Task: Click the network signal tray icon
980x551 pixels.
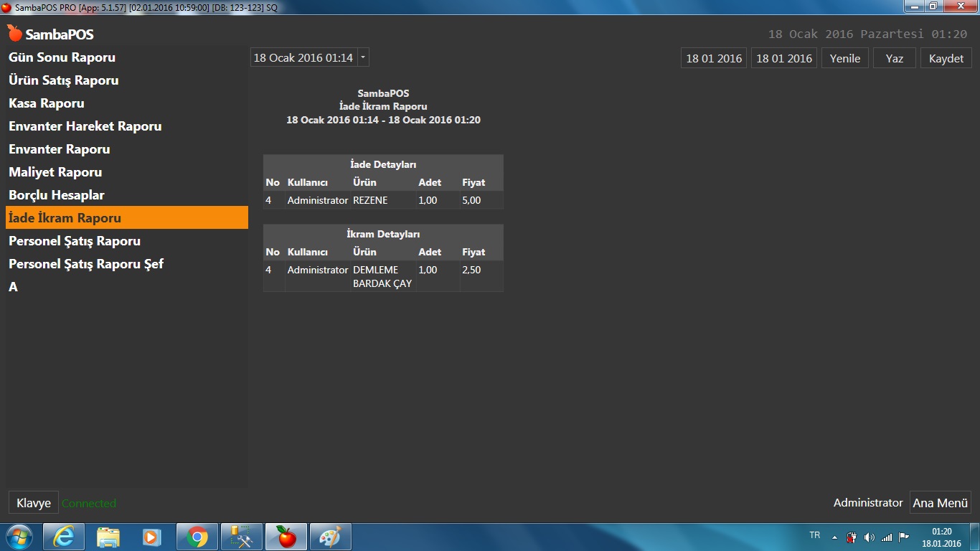Action: (887, 537)
